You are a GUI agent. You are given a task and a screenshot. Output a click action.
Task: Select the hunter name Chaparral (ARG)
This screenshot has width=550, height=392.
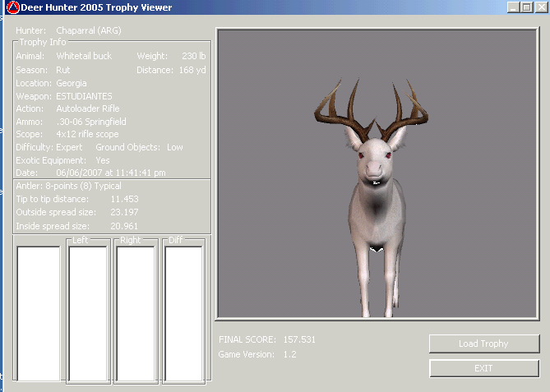[89, 30]
